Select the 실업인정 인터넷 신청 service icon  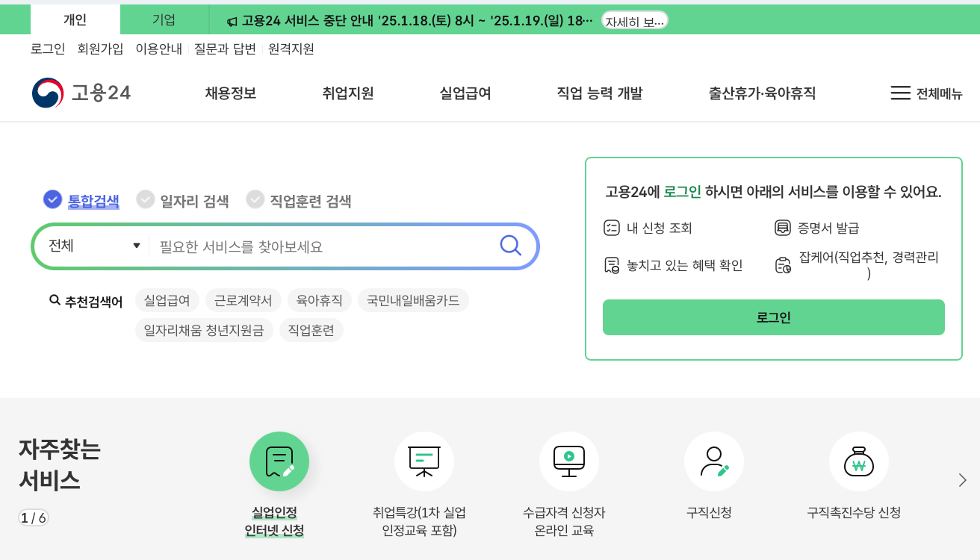[x=279, y=461]
